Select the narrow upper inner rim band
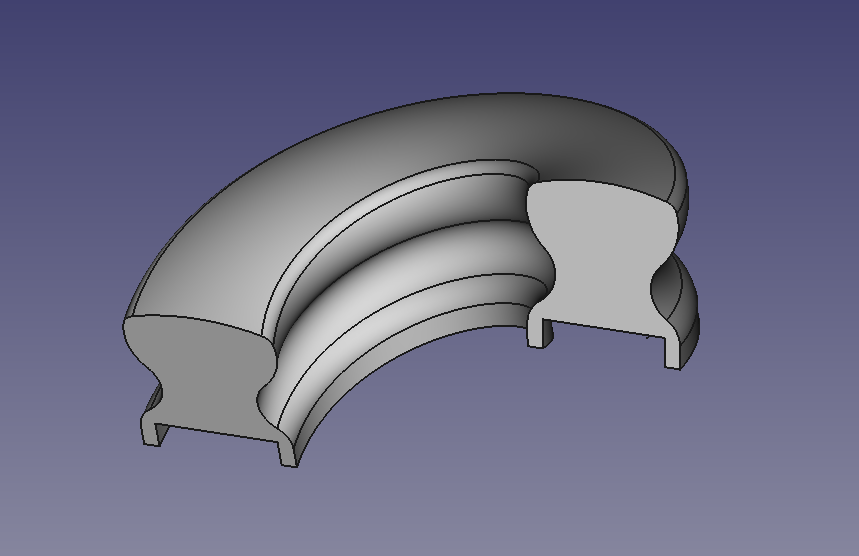 (x=383, y=205)
